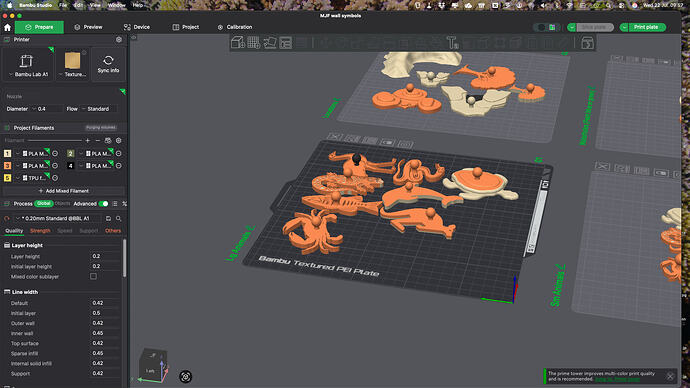This screenshot has width=690, height=388.
Task: Save the process preset icon
Action: (108, 218)
